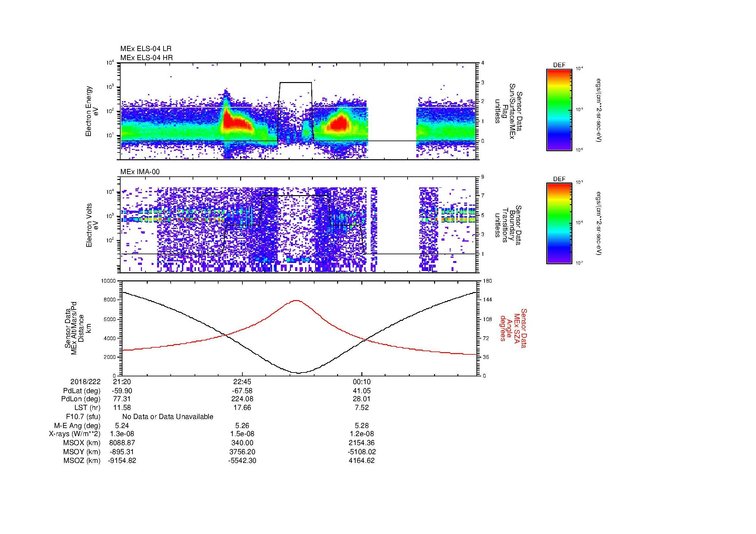Click the PdLon value 224.08
The width and height of the screenshot is (756, 534).
tap(242, 399)
